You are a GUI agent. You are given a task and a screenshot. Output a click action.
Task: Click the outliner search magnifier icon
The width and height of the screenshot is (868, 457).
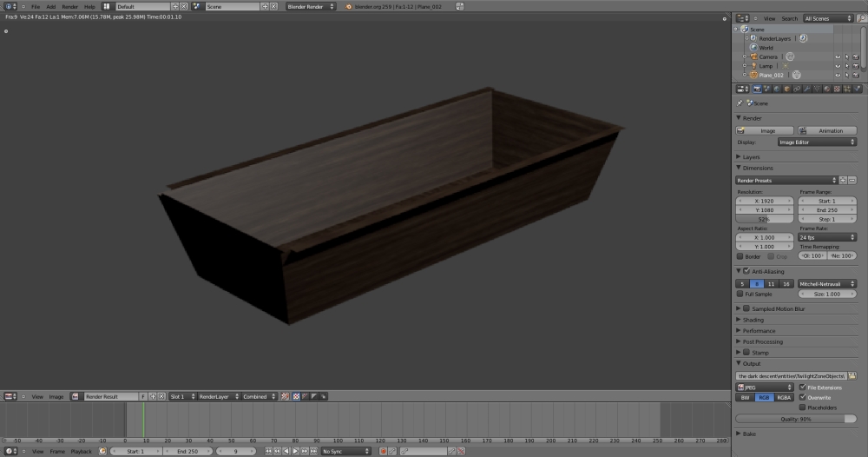[x=862, y=18]
